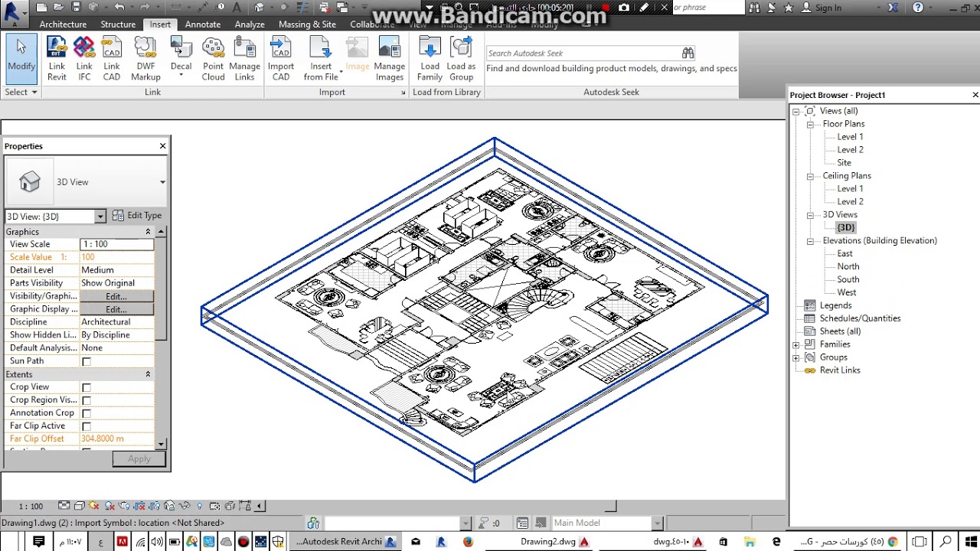
Task: Click Edit for Visibility/Graphics Overrides
Action: [x=116, y=296]
